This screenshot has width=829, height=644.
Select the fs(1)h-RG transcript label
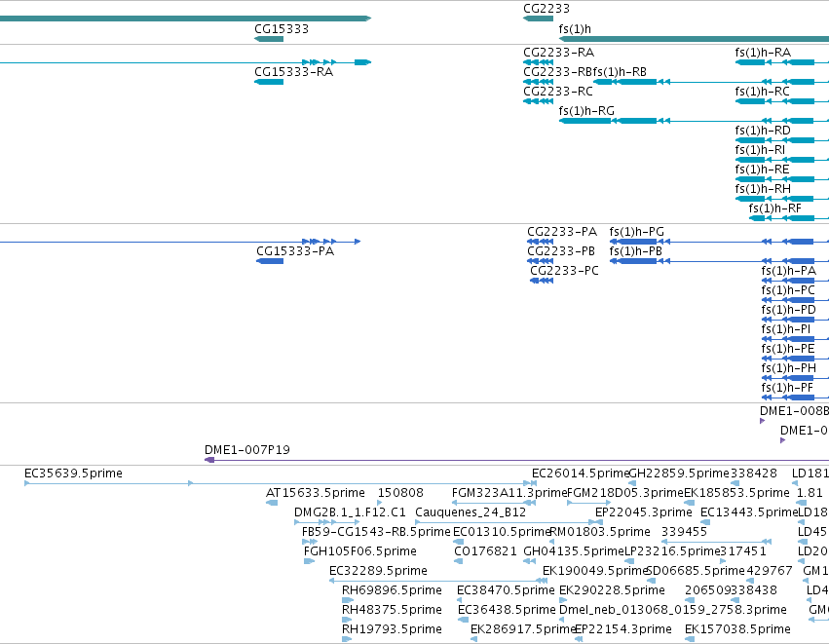pyautogui.click(x=586, y=111)
